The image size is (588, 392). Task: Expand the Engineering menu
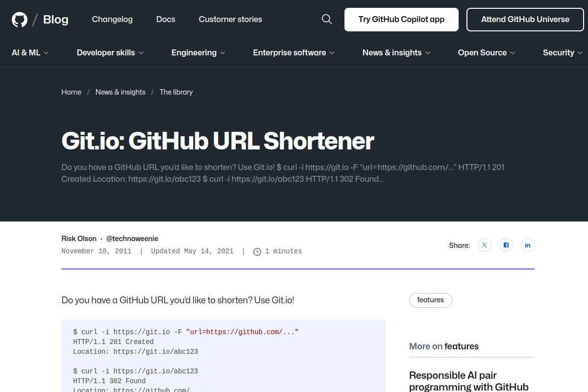(198, 52)
